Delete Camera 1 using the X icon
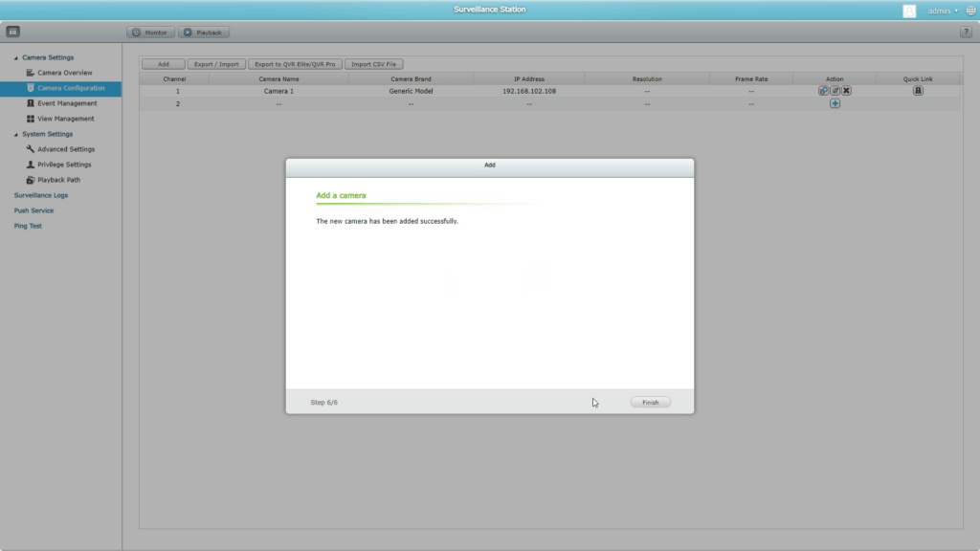 pyautogui.click(x=846, y=91)
